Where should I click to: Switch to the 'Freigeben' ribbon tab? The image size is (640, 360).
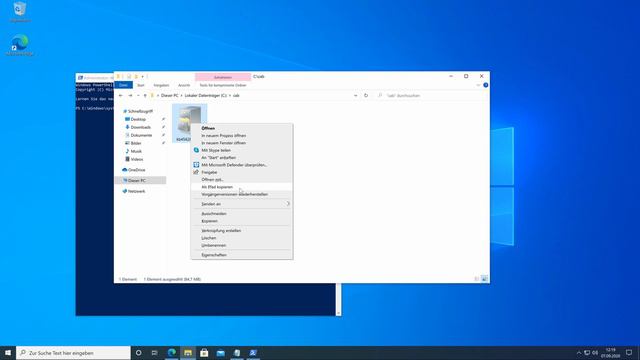point(161,85)
